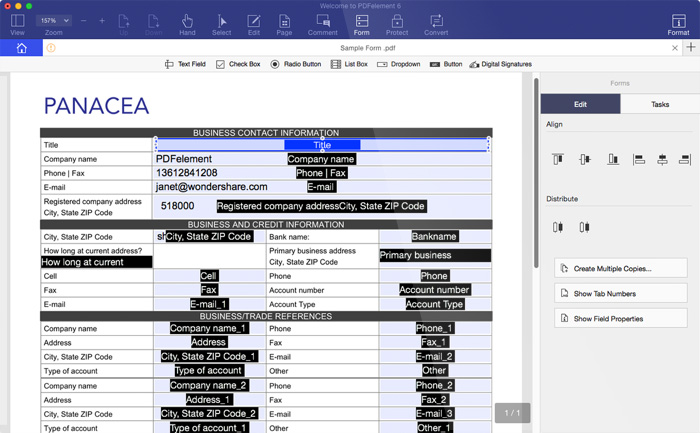Open the Edit tool
Screen dimensions: 700x433
tap(254, 25)
